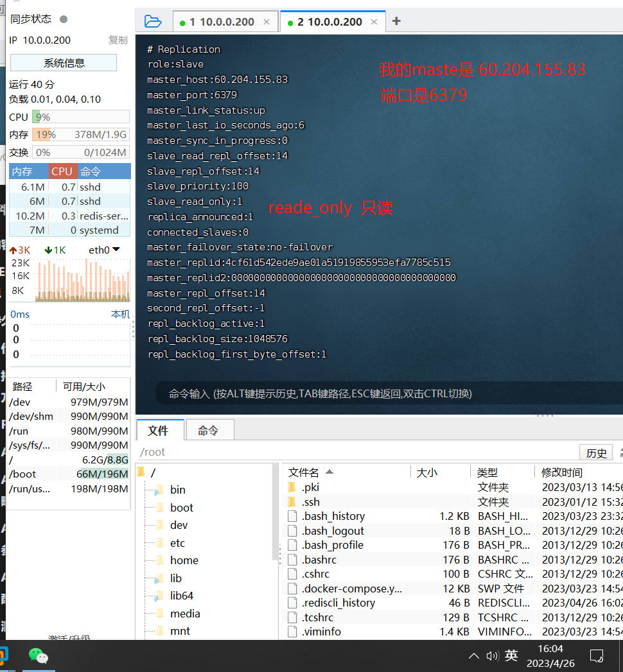Select the .pki folder icon
Viewport: 623px width, 672px height.
click(x=292, y=487)
